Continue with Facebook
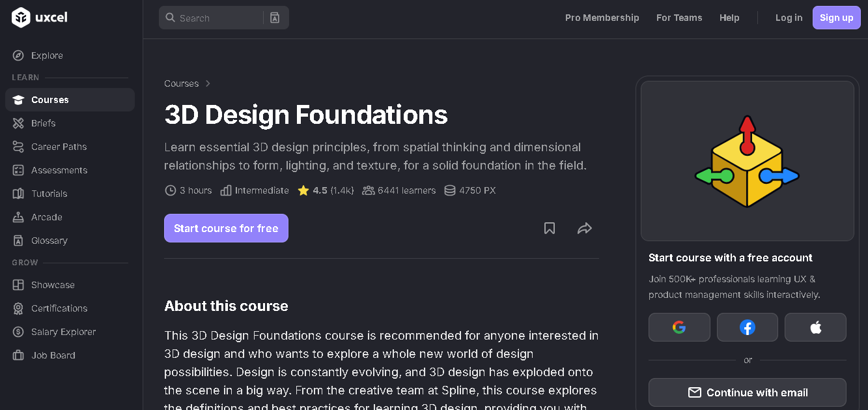Image resolution: width=868 pixels, height=410 pixels. tap(747, 327)
